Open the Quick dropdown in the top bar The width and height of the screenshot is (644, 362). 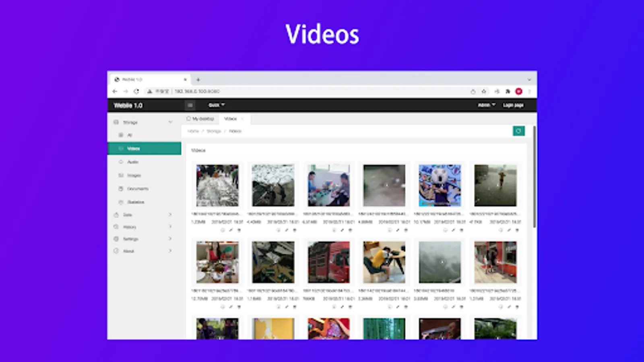217,105
